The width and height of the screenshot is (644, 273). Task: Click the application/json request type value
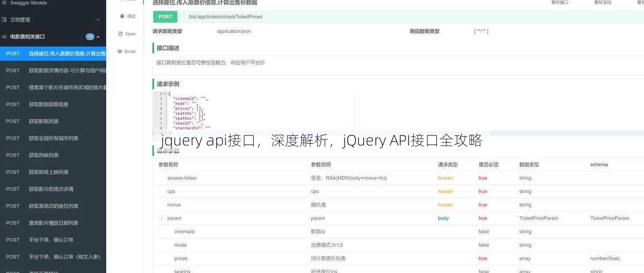[234, 31]
